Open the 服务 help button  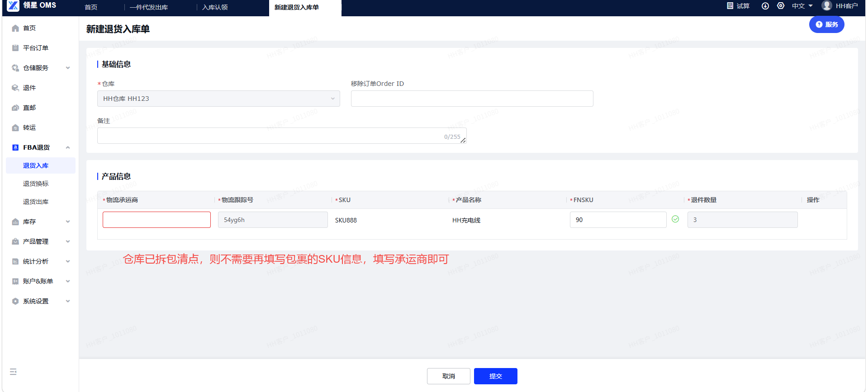pos(827,24)
